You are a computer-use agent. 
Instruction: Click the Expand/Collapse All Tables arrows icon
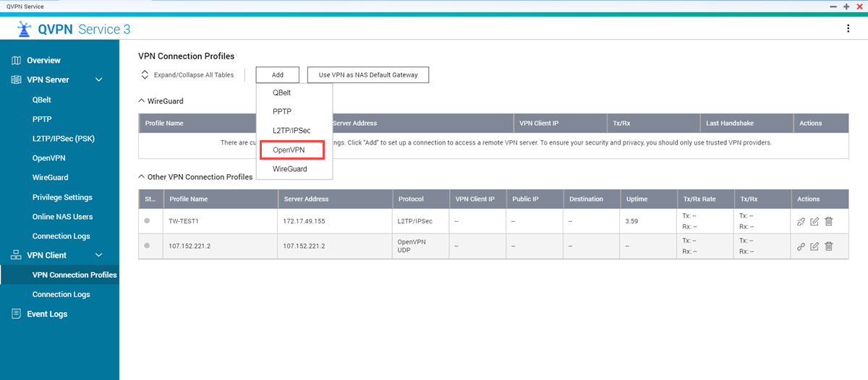[145, 74]
